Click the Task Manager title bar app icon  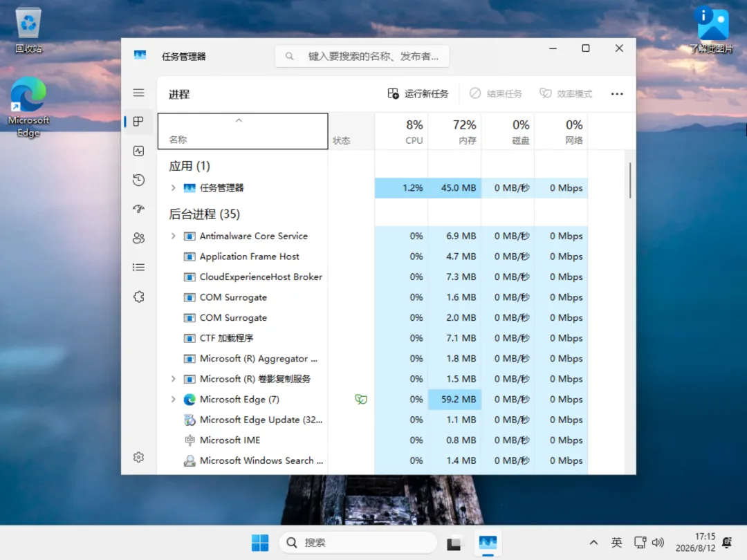tap(140, 55)
